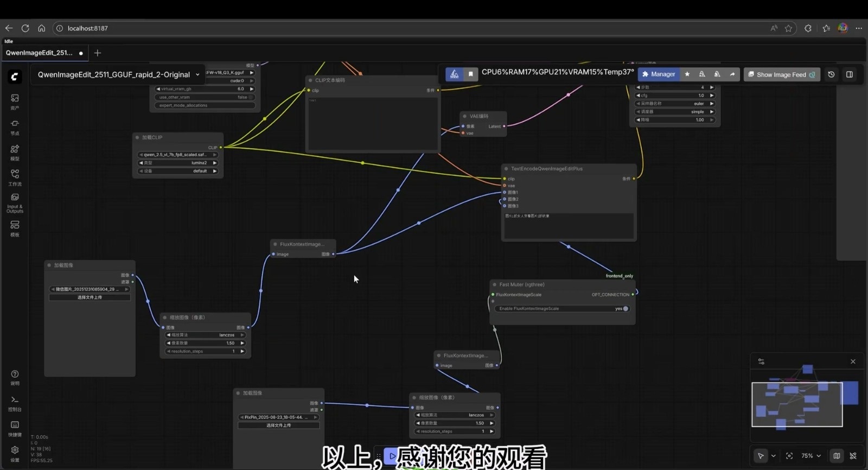The image size is (868, 470).
Task: Toggle the use_other_vram switch
Action: (x=251, y=97)
